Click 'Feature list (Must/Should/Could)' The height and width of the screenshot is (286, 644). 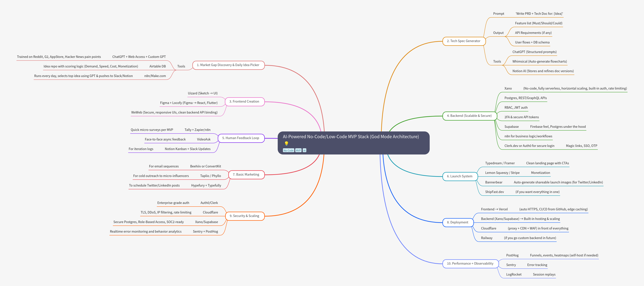coord(539,23)
